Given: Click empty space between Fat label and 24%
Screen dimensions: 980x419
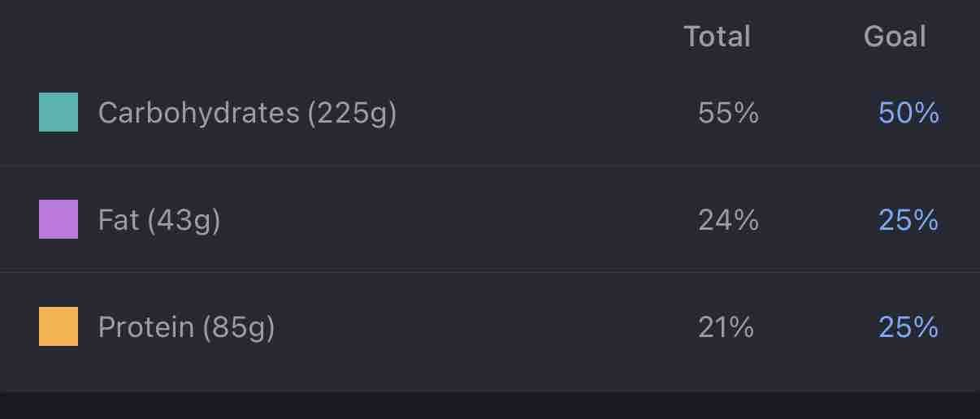Looking at the screenshot, I should tap(459, 220).
